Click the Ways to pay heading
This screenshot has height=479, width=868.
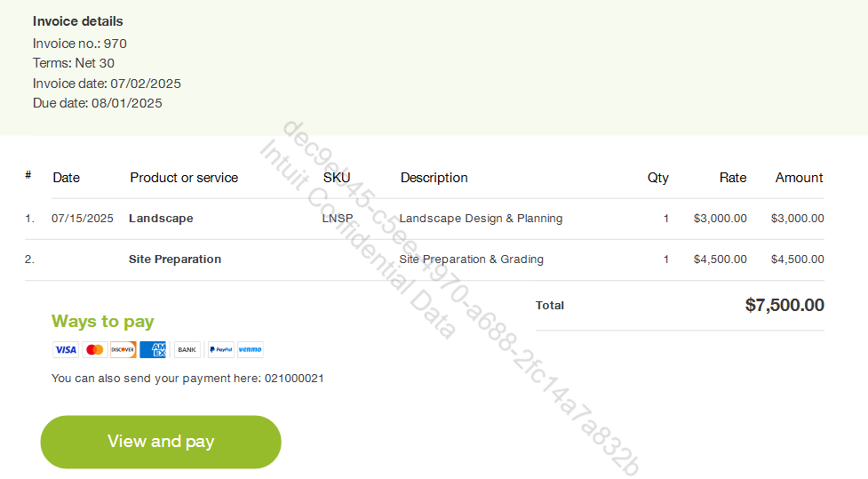coord(102,321)
